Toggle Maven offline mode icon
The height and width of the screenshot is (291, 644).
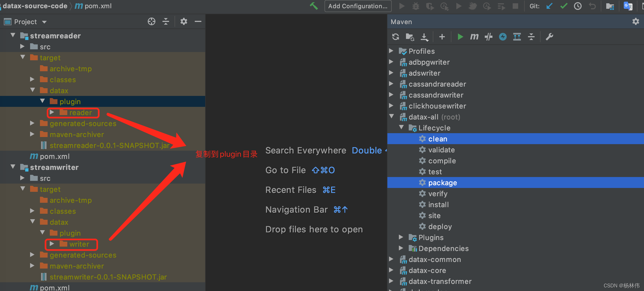pos(488,37)
